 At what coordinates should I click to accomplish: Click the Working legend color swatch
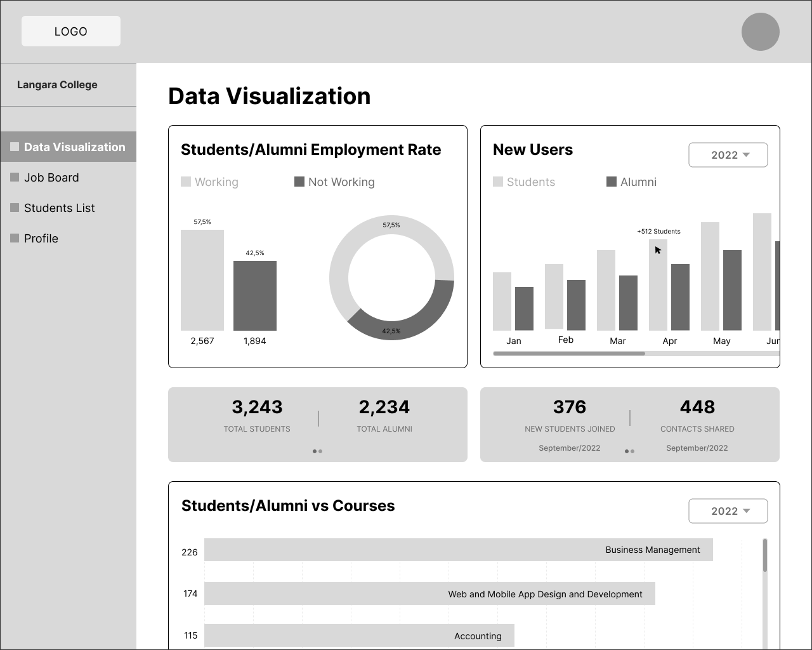186,182
